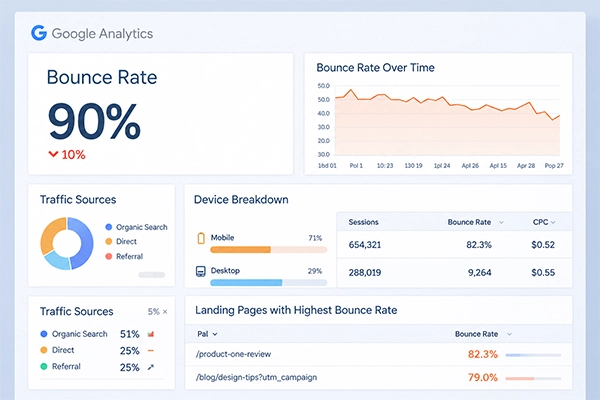Click the bar beside 82.3% product-one-review

[x=533, y=355]
